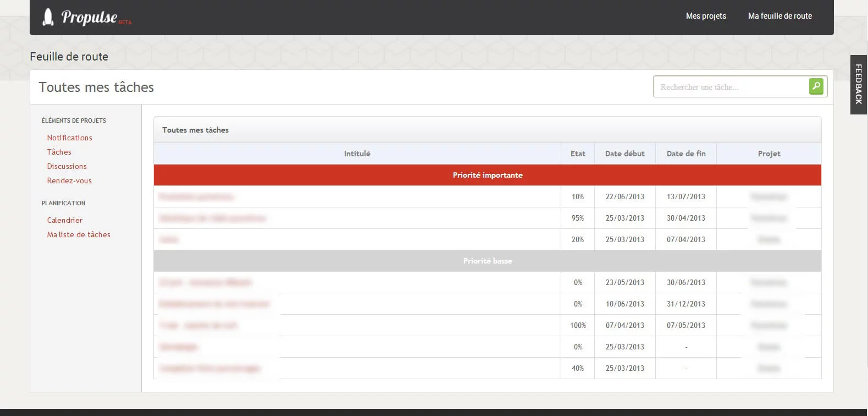Open the Calendrier planning link
Image resolution: width=868 pixels, height=416 pixels.
[x=65, y=220]
